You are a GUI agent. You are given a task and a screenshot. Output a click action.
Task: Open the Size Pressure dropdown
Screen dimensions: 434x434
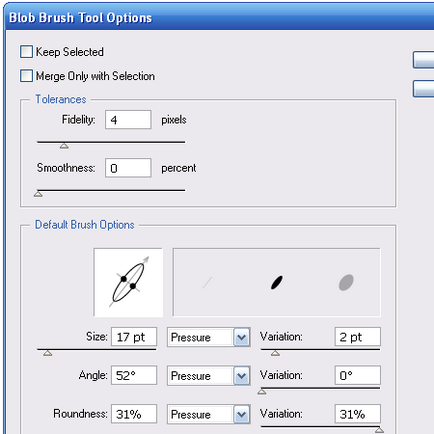[x=209, y=337]
